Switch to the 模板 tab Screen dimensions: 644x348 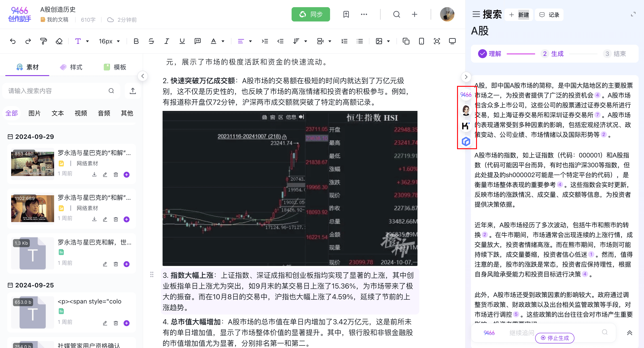tap(115, 67)
